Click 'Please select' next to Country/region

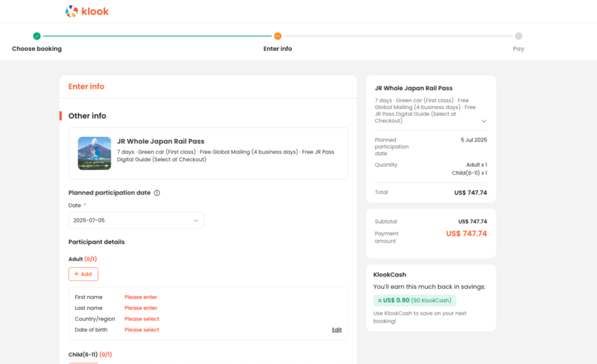(x=142, y=319)
